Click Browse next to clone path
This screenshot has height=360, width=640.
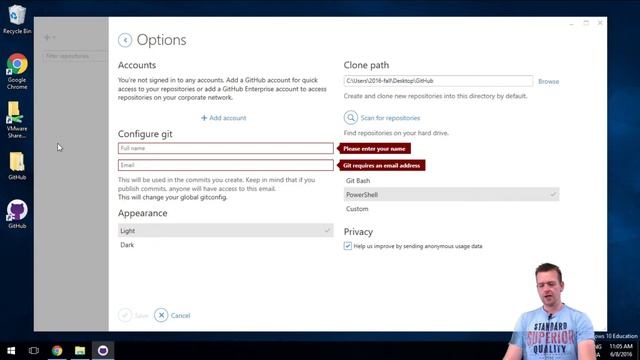tap(549, 81)
